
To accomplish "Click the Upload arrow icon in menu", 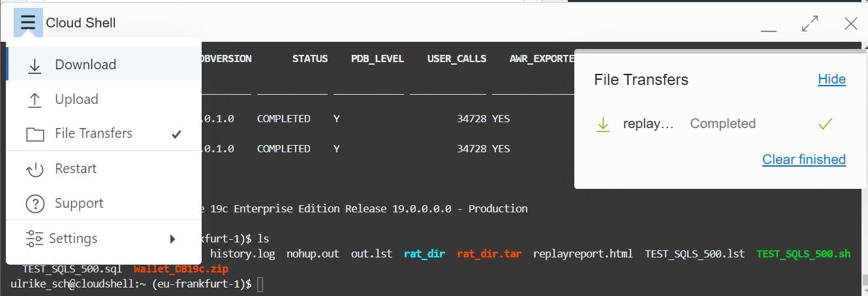I will pyautogui.click(x=35, y=100).
